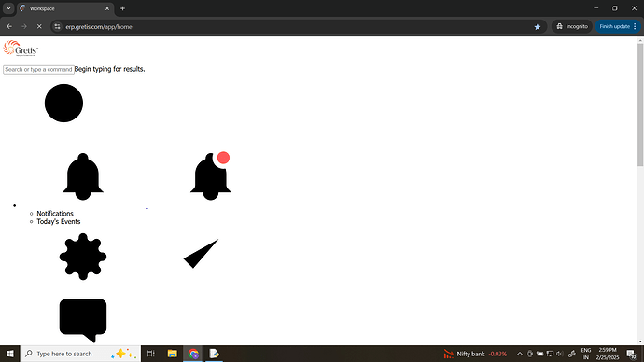Open File Explorer from the taskbar
Image resolution: width=644 pixels, height=362 pixels.
coord(172,354)
